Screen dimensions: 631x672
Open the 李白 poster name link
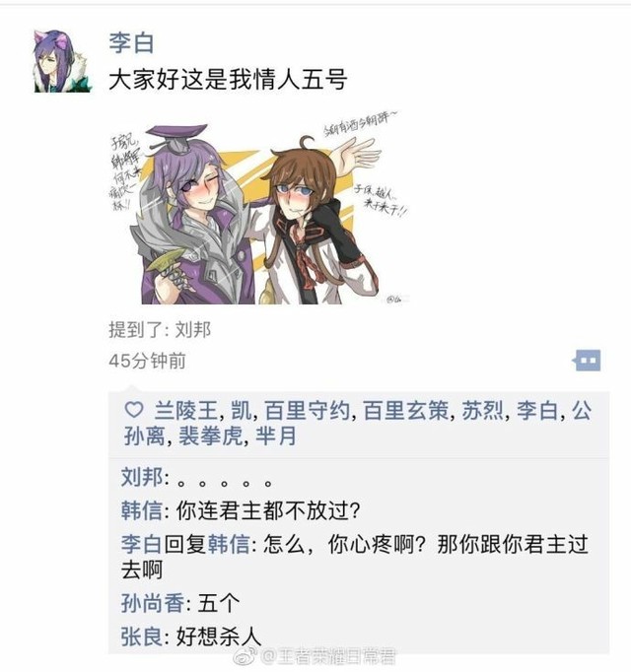(x=131, y=42)
